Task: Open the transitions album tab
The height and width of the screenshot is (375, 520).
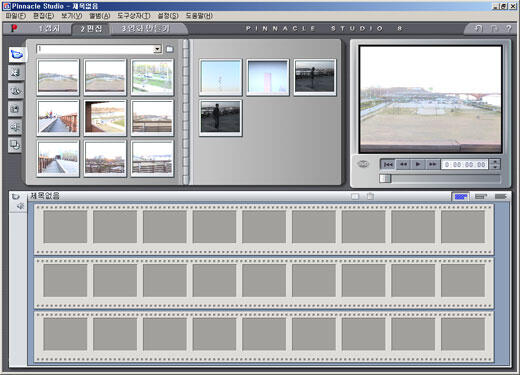Action: [16, 72]
